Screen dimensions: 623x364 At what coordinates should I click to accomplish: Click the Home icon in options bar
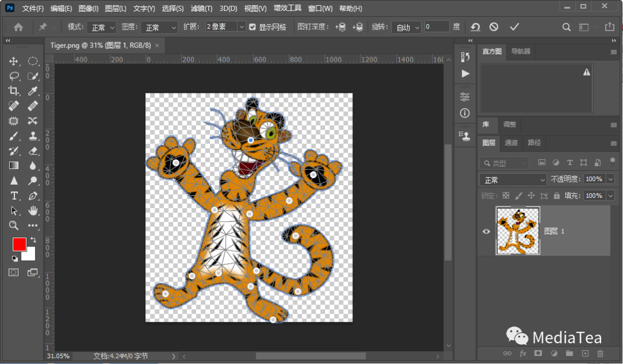[18, 27]
